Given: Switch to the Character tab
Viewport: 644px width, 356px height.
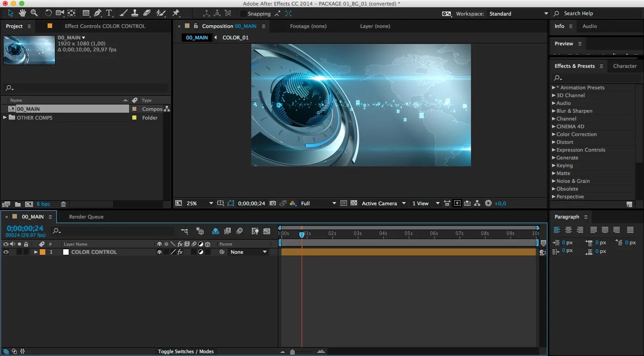Looking at the screenshot, I should tap(625, 66).
